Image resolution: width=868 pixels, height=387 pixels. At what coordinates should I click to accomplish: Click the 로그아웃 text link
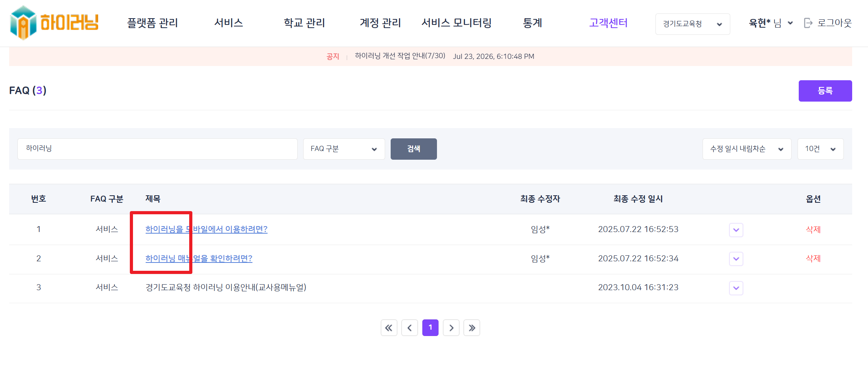click(x=835, y=23)
